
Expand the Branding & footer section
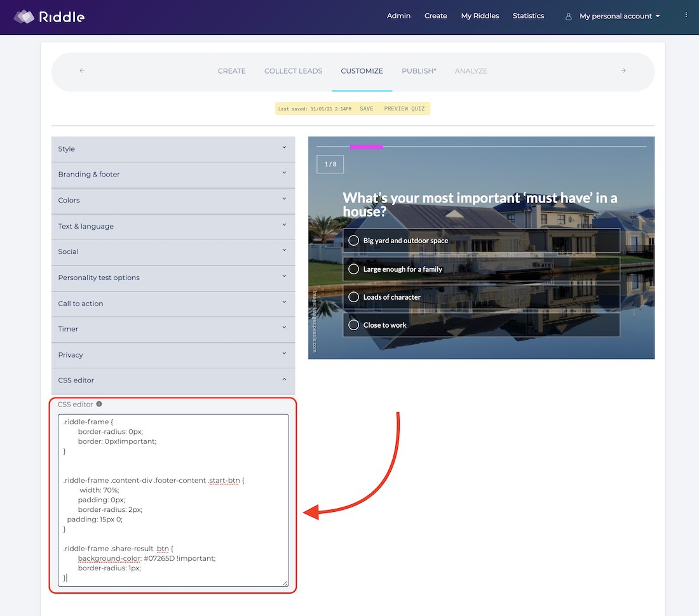click(173, 175)
